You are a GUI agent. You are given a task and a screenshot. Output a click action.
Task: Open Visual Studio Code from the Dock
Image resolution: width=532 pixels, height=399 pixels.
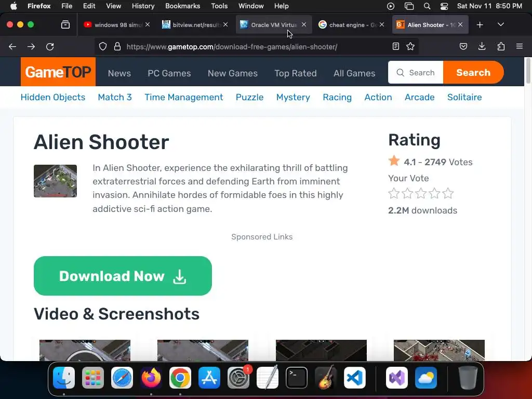point(354,378)
